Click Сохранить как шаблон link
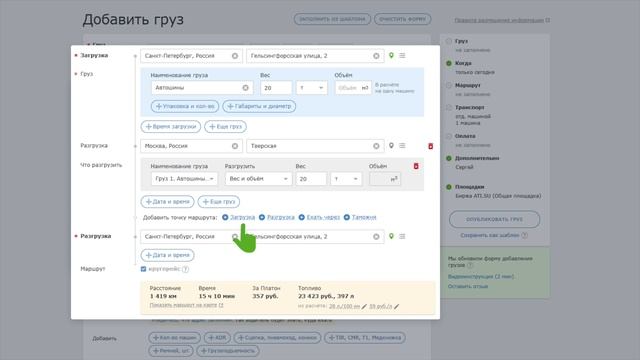 click(x=490, y=236)
